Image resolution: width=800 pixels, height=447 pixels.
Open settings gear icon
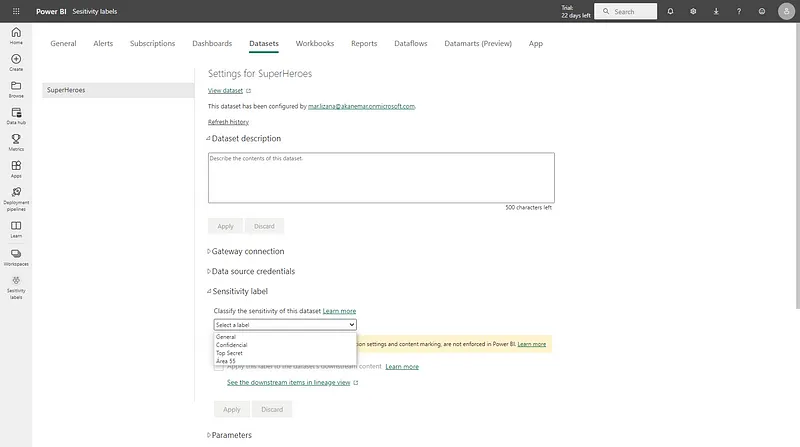(x=693, y=11)
